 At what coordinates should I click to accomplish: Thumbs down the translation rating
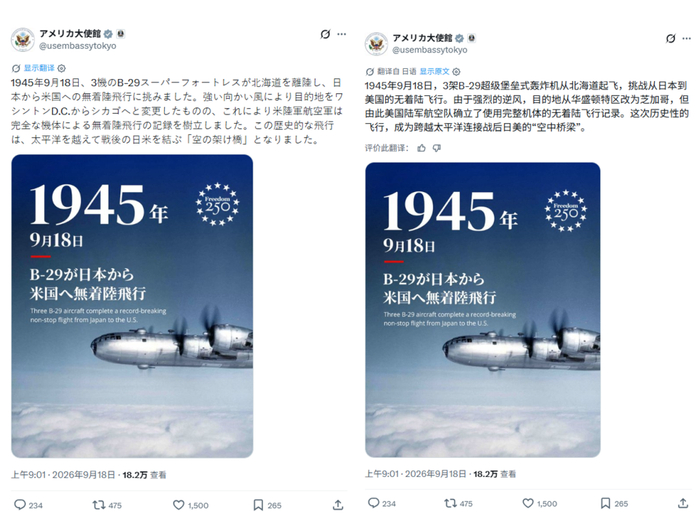[437, 148]
